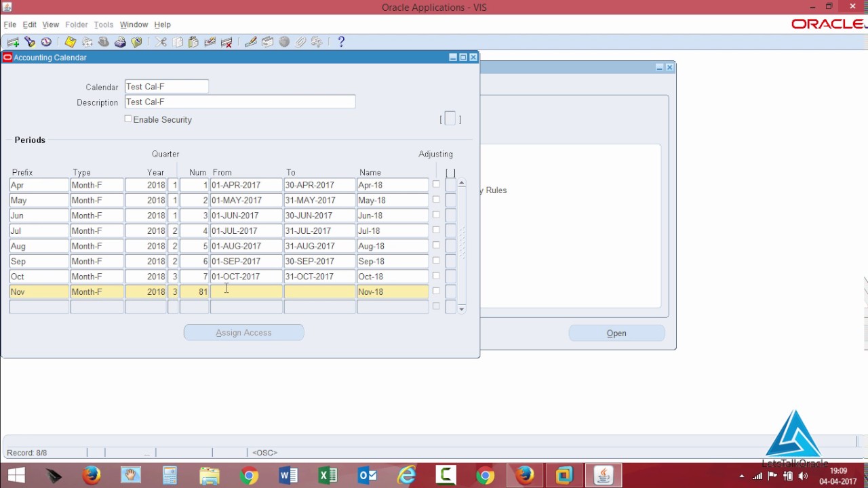868x488 pixels.
Task: Click the Window Help question mark icon
Action: click(x=341, y=42)
